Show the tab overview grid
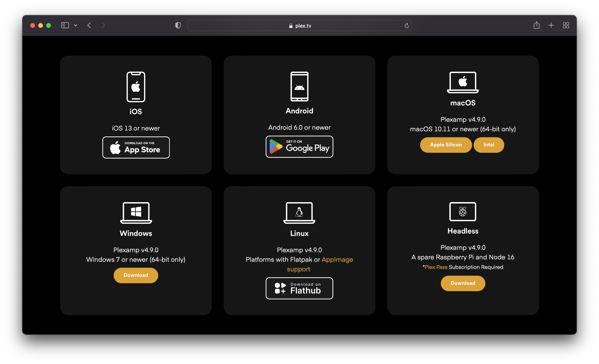This screenshot has width=599, height=364. 566,25
